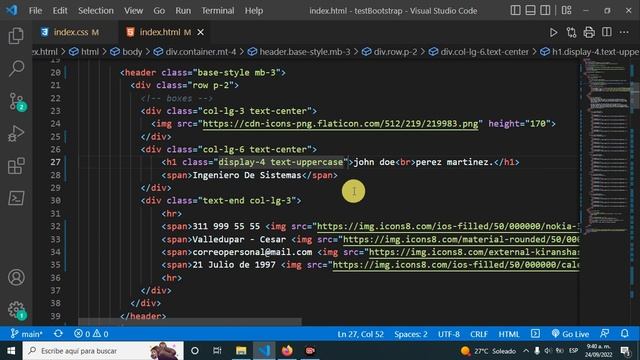Click the Run play icon in editor toolbar
This screenshot has height=360, width=640.
pos(553,32)
